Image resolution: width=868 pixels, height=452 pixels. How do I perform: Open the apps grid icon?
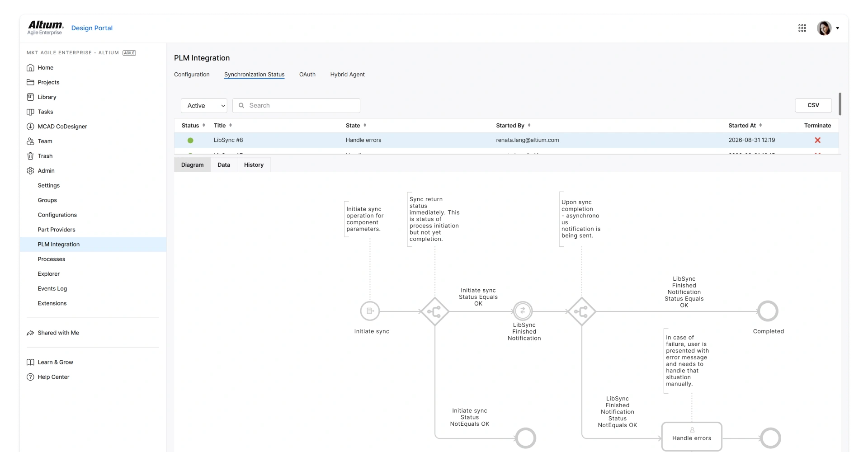click(802, 28)
